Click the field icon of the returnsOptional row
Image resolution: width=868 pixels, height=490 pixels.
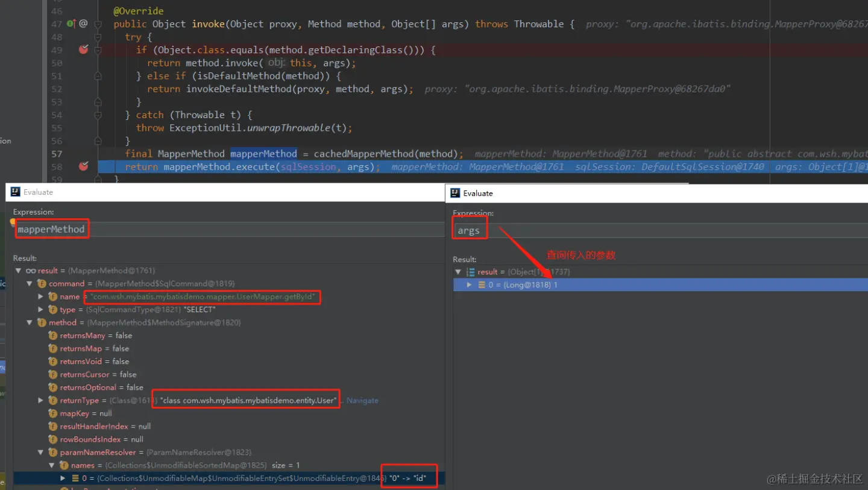point(52,388)
